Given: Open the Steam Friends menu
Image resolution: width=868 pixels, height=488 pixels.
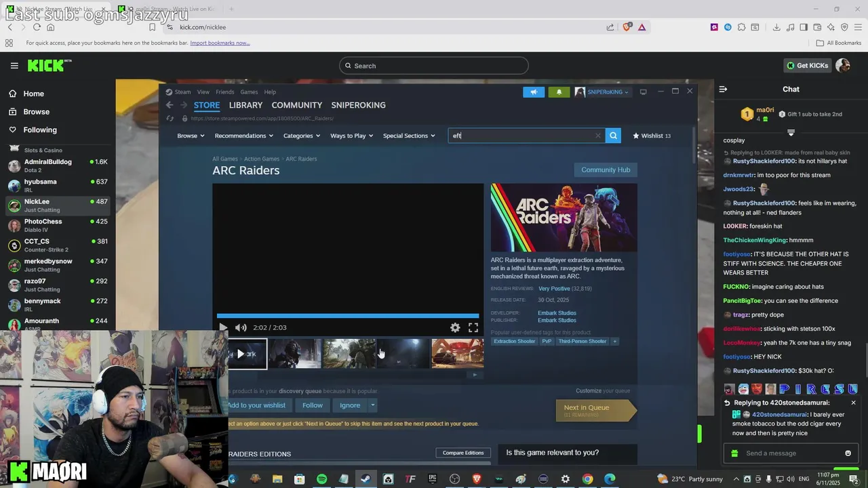Looking at the screenshot, I should [224, 92].
